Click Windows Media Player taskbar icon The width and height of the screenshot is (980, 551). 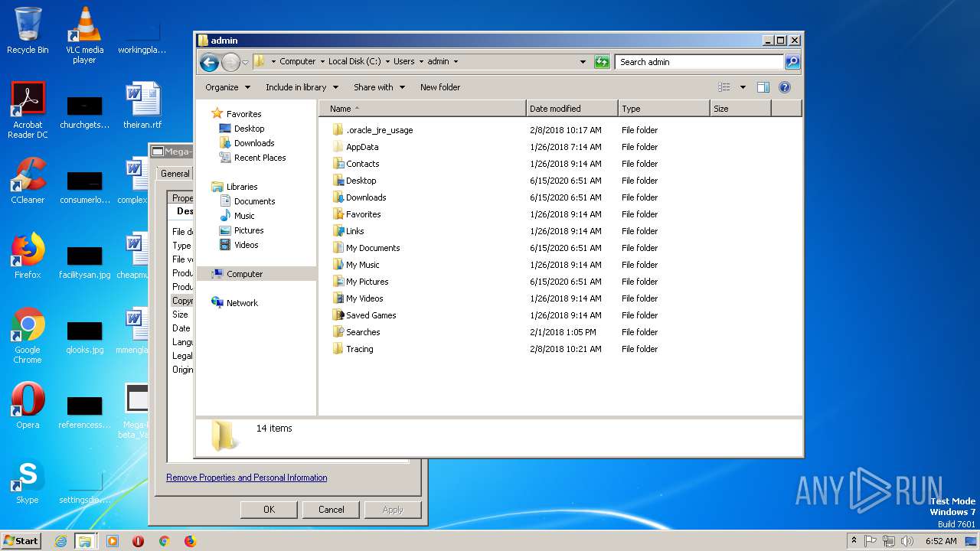113,541
